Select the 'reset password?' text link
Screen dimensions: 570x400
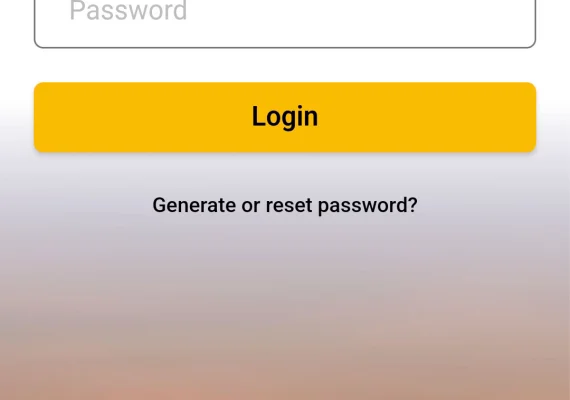[x=342, y=205]
